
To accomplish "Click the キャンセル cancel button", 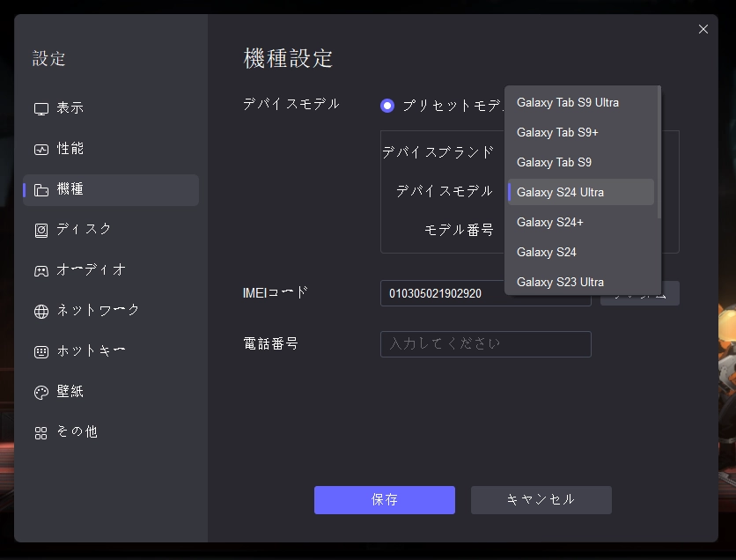I will [541, 500].
